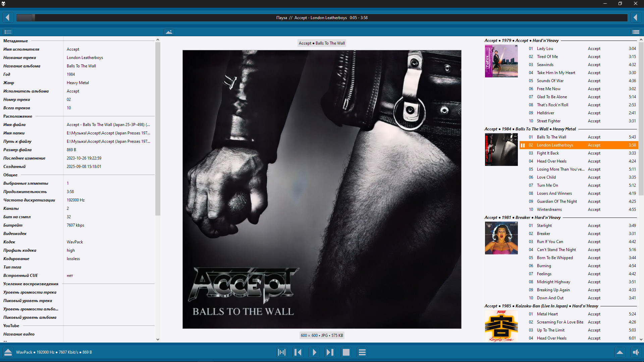The image size is (644, 362).
Task: Click the eject icon in bottom bar
Action: (8, 352)
